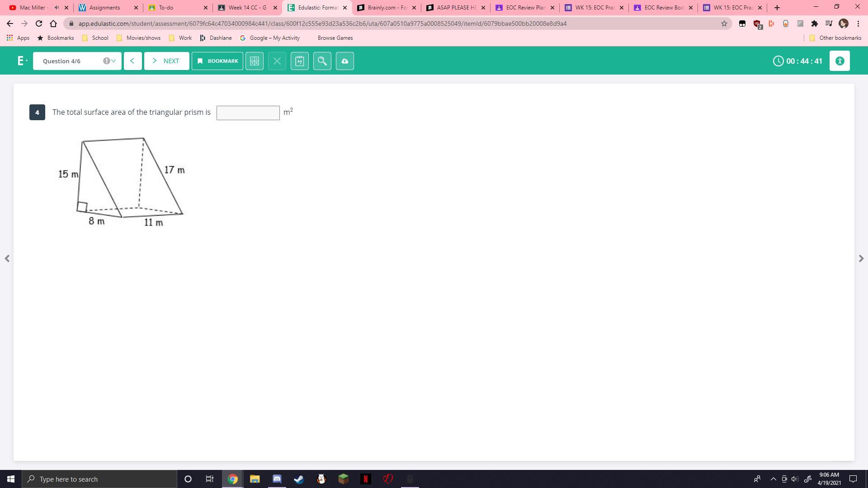
Task: Click the magnifier zoom tool
Action: [x=322, y=61]
